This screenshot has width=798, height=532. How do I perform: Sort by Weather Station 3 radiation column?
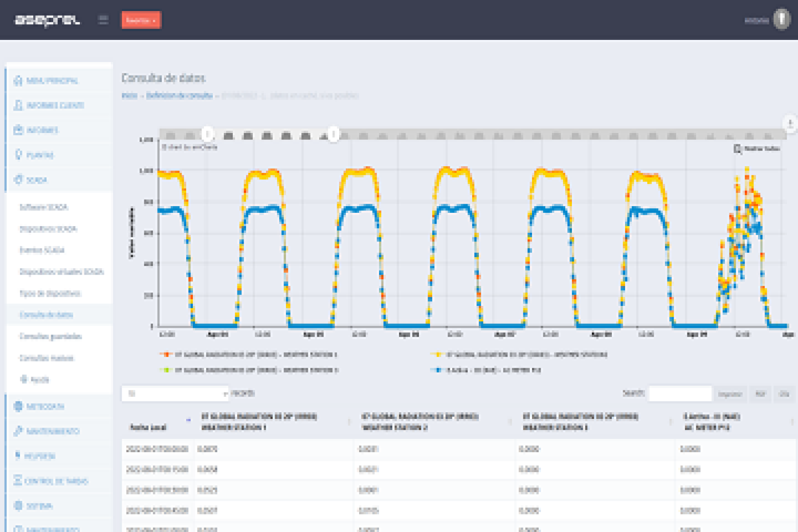point(596,421)
